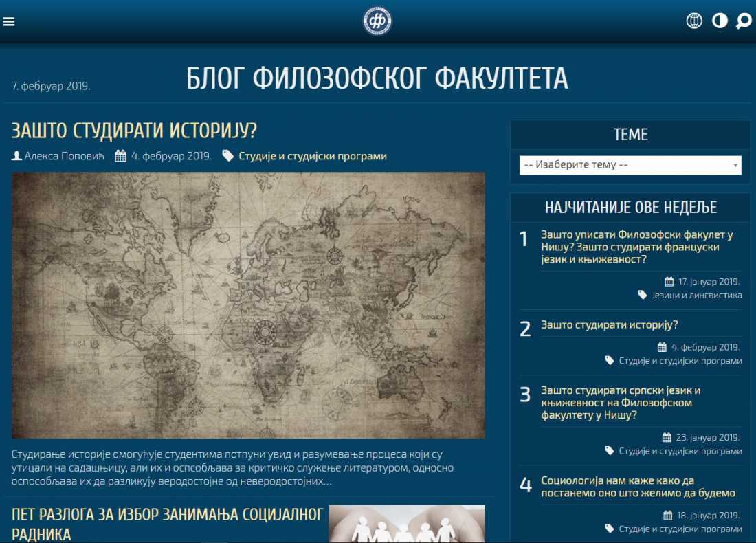Click the old world map article image
756x543 pixels.
(x=248, y=305)
